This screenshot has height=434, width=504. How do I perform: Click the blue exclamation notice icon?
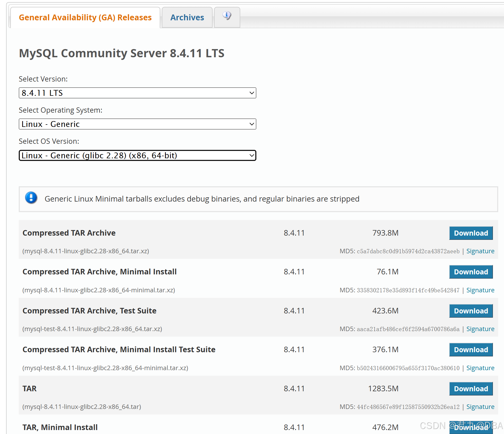pos(31,198)
